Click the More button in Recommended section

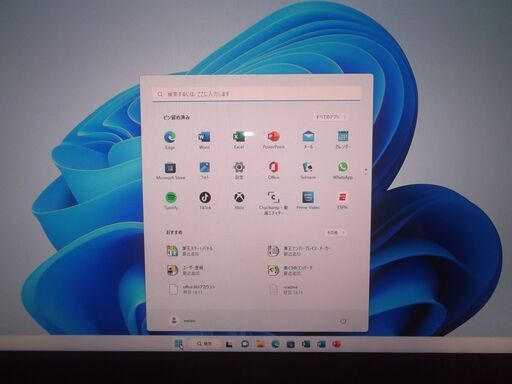[336, 233]
